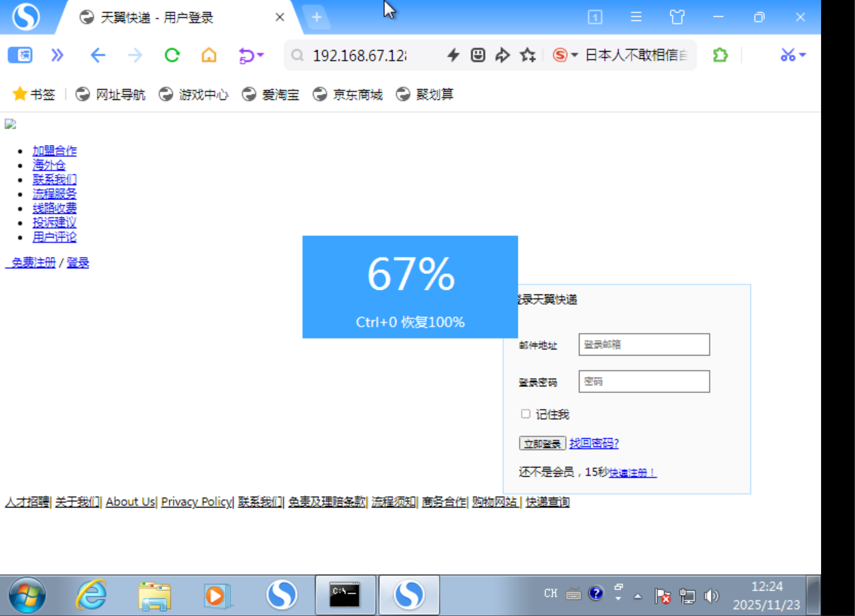Click the undo closed tab icon
This screenshot has width=855, height=616.
[x=246, y=56]
